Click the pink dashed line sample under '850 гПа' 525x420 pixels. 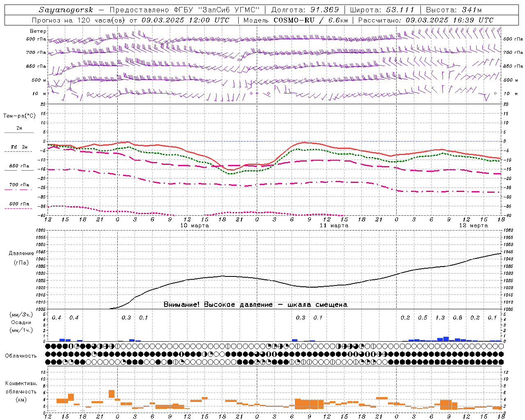19,170
